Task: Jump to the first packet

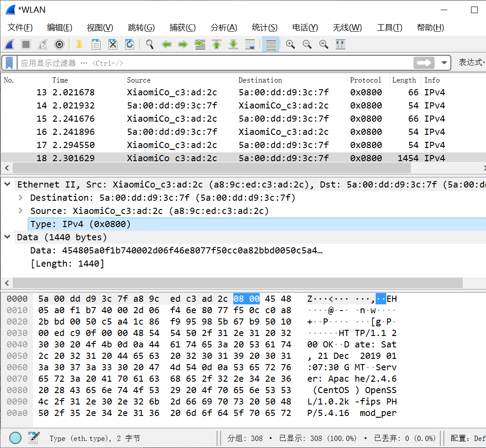Action: (217, 44)
